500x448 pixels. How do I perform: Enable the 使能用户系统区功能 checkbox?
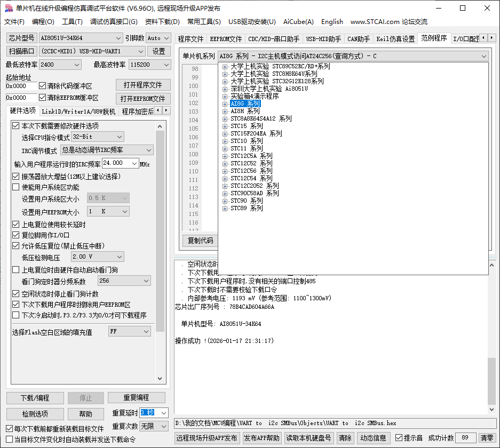pyautogui.click(x=16, y=187)
